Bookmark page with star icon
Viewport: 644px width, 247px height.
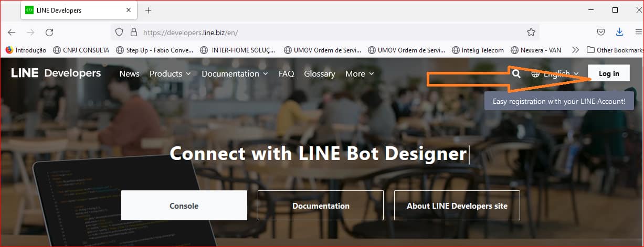click(x=531, y=32)
